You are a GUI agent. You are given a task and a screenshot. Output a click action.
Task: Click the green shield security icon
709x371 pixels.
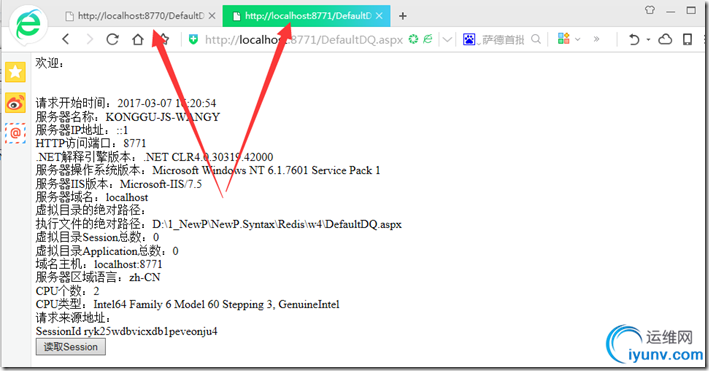[x=194, y=39]
